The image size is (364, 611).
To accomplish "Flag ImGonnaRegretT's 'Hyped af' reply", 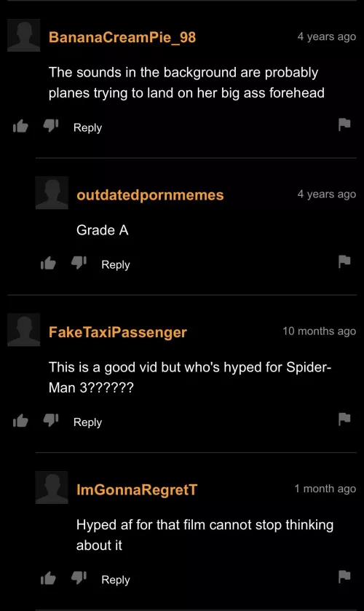I will click(x=344, y=576).
